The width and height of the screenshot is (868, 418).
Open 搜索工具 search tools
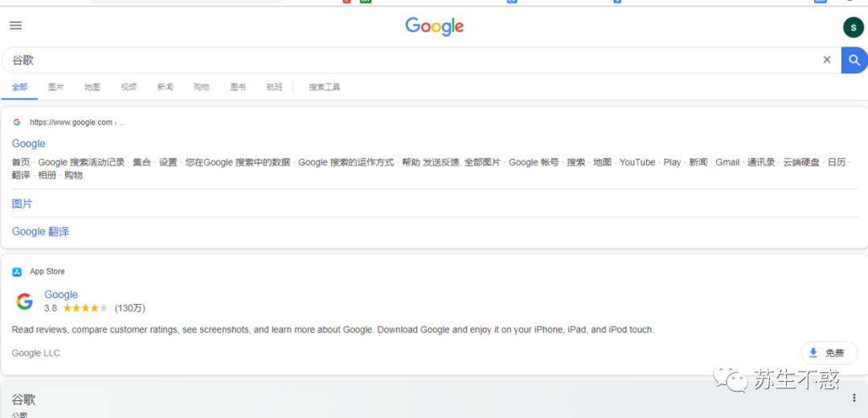tap(325, 87)
